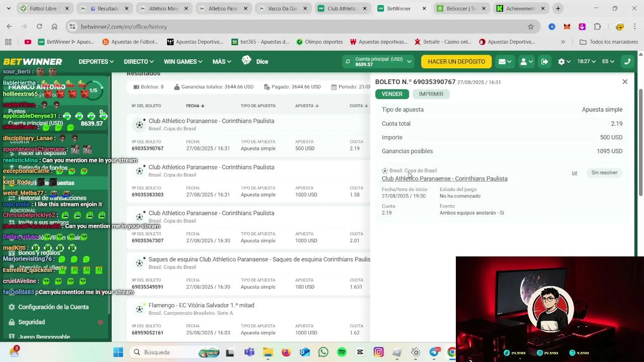
Task: Go to browser home page
Action: pyautogui.click(x=54, y=27)
